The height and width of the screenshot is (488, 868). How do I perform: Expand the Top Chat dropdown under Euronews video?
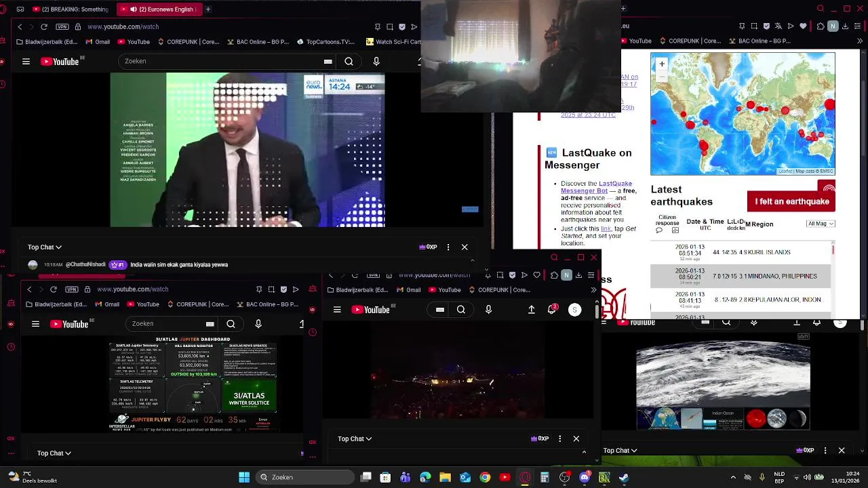[45, 247]
